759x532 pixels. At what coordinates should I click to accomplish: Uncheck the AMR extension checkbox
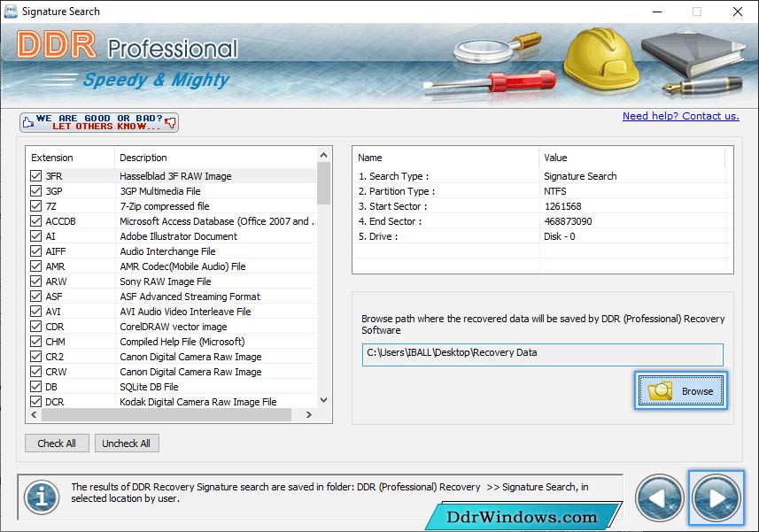coord(35,266)
